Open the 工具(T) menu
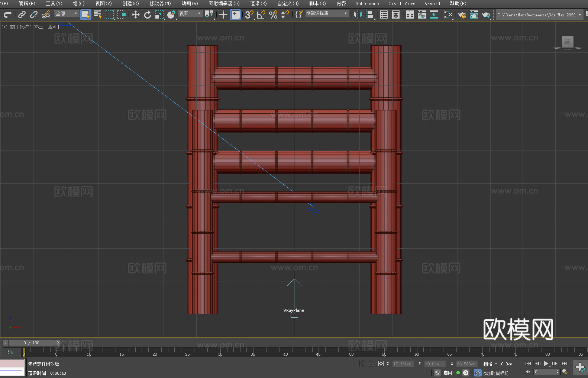This screenshot has height=378, width=588. (x=54, y=3)
